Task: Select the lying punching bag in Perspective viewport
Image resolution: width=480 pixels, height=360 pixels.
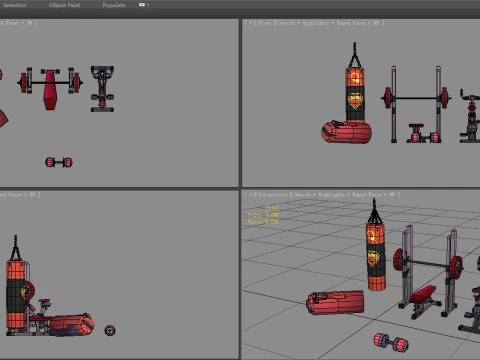Action: (x=335, y=302)
